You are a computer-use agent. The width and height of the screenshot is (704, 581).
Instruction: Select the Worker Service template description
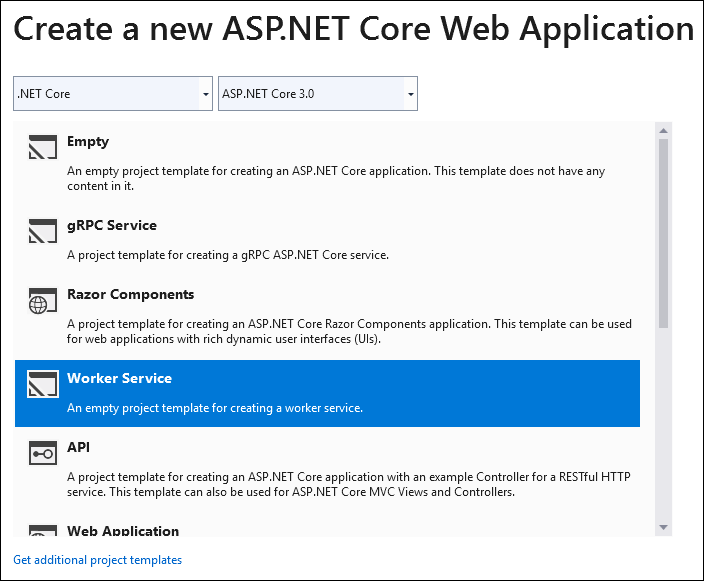[215, 408]
